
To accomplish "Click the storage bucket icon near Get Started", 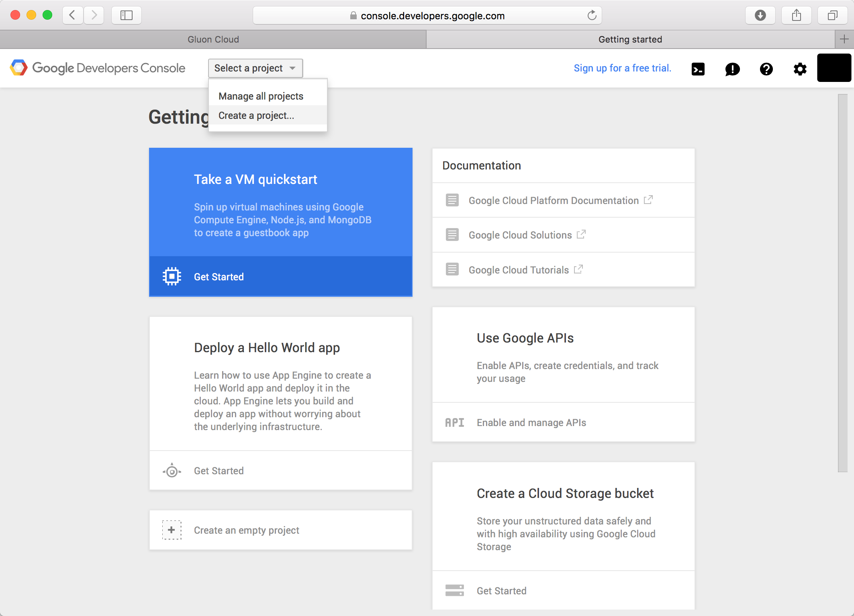I will coord(454,590).
